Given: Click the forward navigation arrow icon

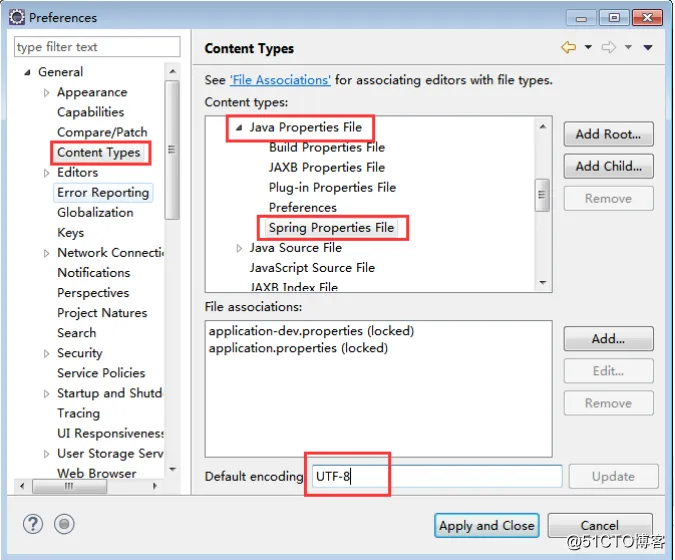Looking at the screenshot, I should 609,47.
